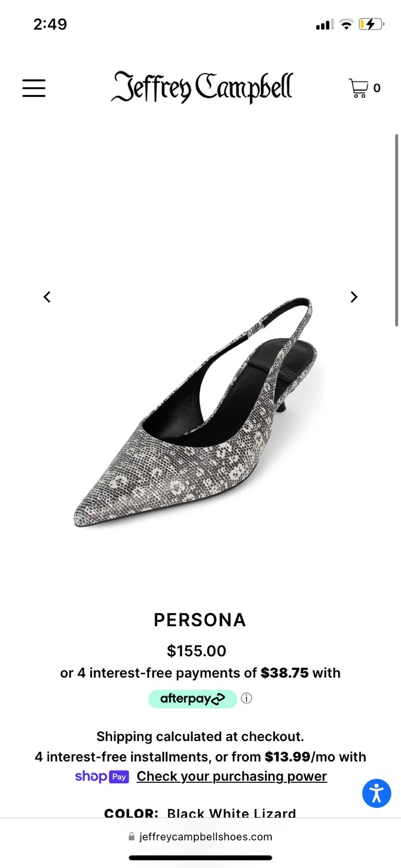The width and height of the screenshot is (401, 868).
Task: Open Check your purchasing power link
Action: [x=232, y=776]
